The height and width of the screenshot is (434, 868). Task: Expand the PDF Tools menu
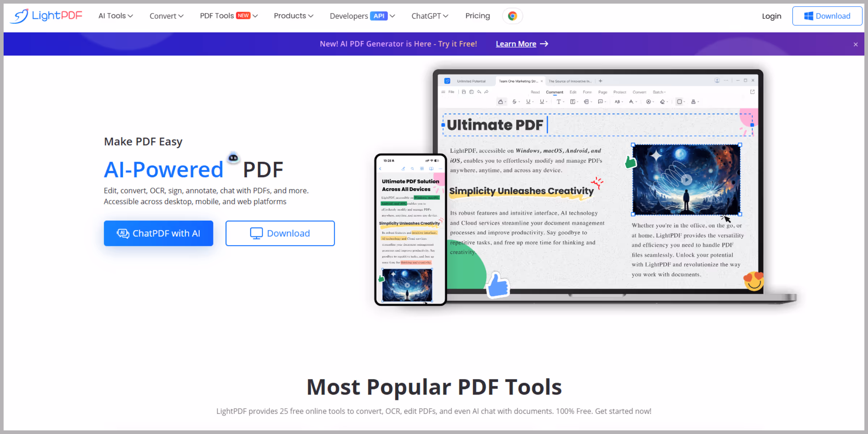tap(229, 16)
